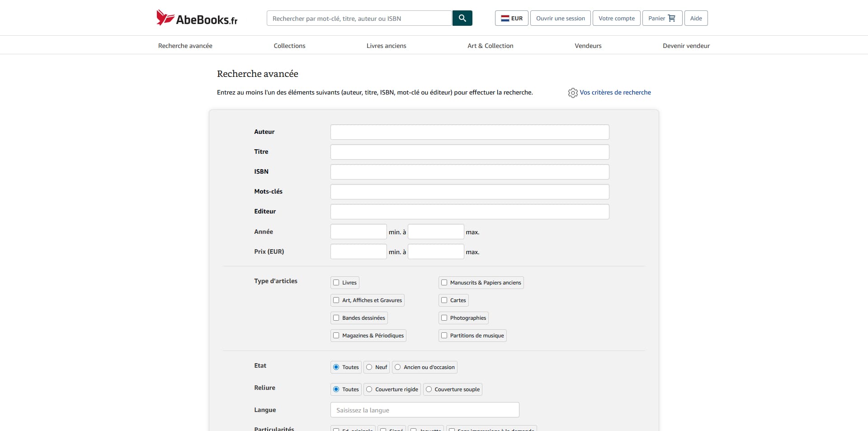Select Ancien ou d'occasion option
The image size is (868, 431).
coord(398,367)
